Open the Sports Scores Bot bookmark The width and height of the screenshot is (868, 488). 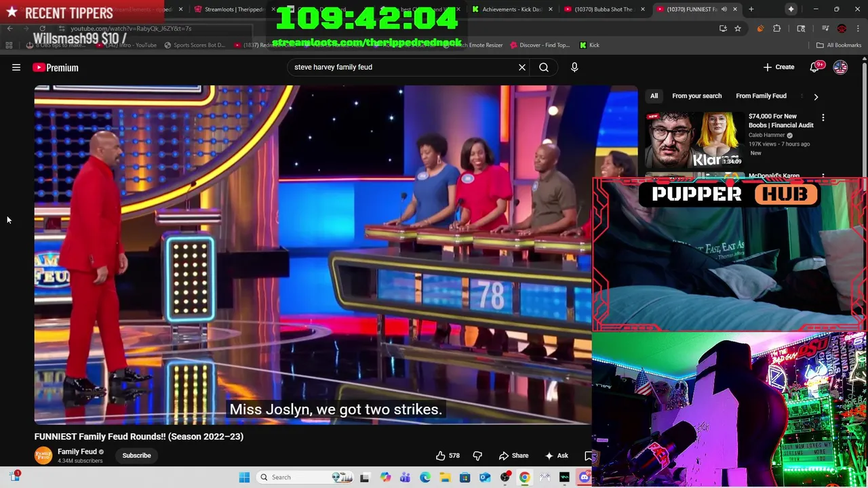pyautogui.click(x=194, y=45)
